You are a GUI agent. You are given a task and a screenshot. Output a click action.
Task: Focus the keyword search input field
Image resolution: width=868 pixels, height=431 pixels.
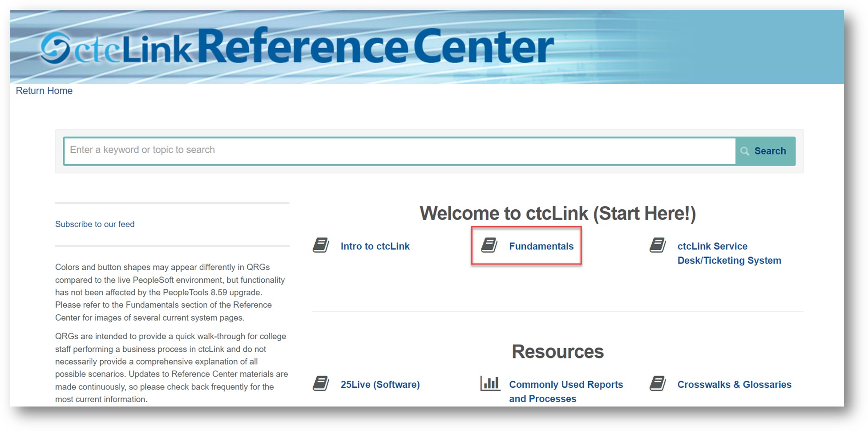point(400,151)
